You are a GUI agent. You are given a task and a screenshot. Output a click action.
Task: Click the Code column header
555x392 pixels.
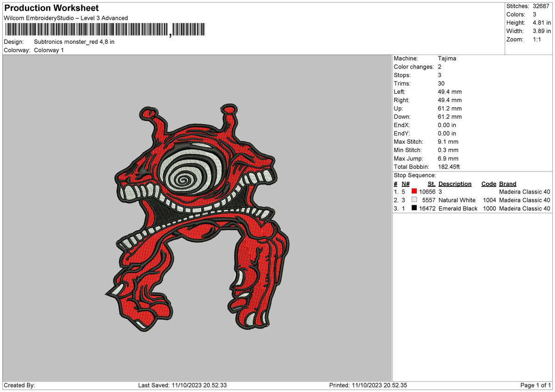(488, 184)
